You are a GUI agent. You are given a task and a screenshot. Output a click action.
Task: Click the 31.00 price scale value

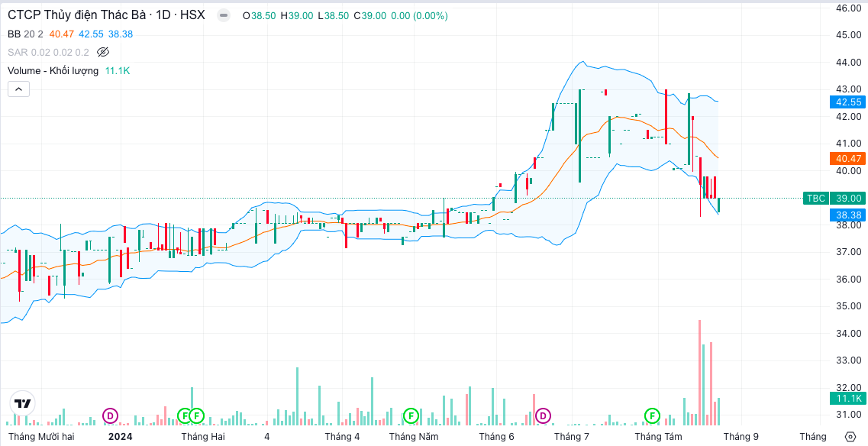[849, 415]
